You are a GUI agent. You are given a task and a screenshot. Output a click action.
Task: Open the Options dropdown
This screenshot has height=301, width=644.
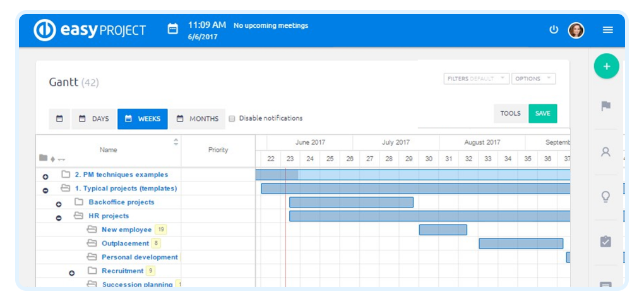534,78
